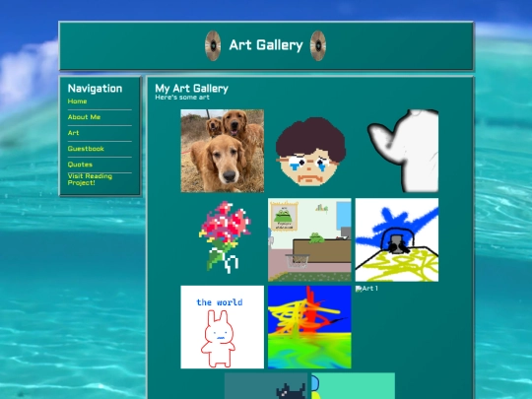Open the crying pixel face artwork

pyautogui.click(x=309, y=151)
